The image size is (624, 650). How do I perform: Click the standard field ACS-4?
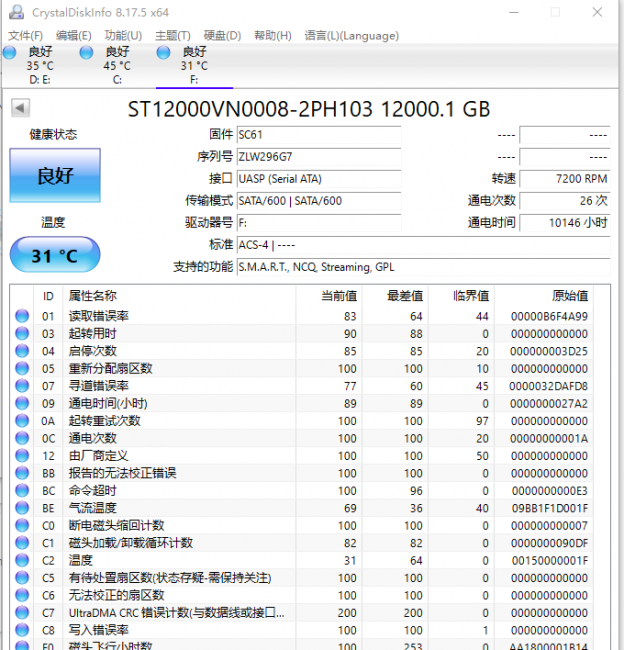423,245
